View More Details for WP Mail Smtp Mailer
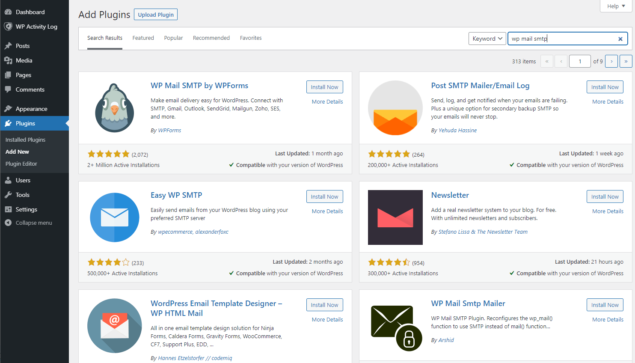The image size is (635, 363). tap(607, 320)
